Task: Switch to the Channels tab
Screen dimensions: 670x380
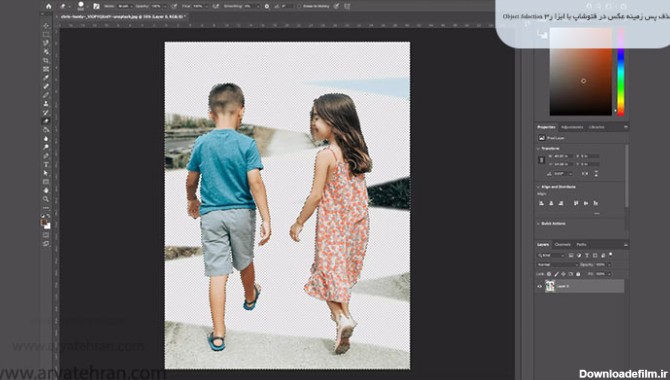Action: (563, 244)
